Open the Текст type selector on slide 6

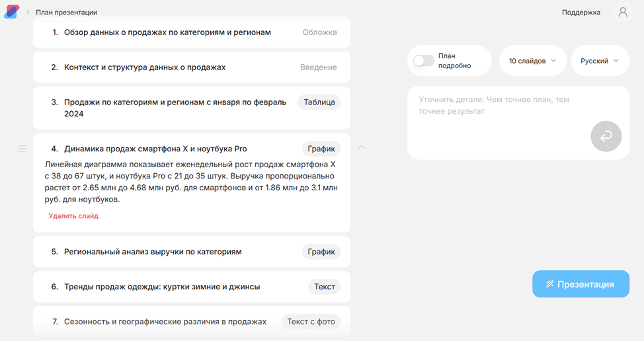[x=325, y=287]
